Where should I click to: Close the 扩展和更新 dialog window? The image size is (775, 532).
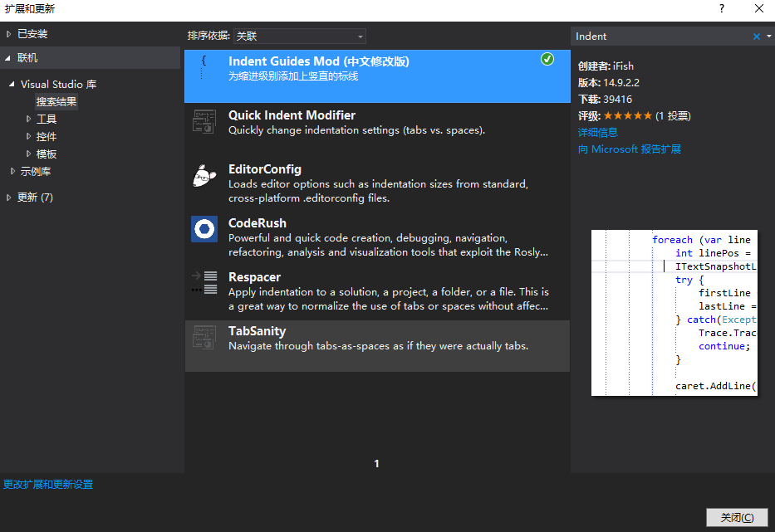tap(759, 8)
